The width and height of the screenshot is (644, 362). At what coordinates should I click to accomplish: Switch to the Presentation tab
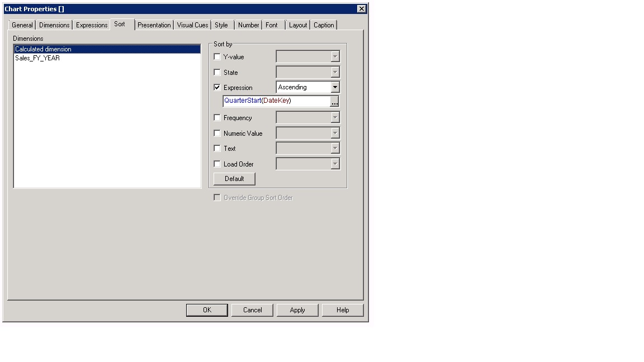(x=154, y=25)
